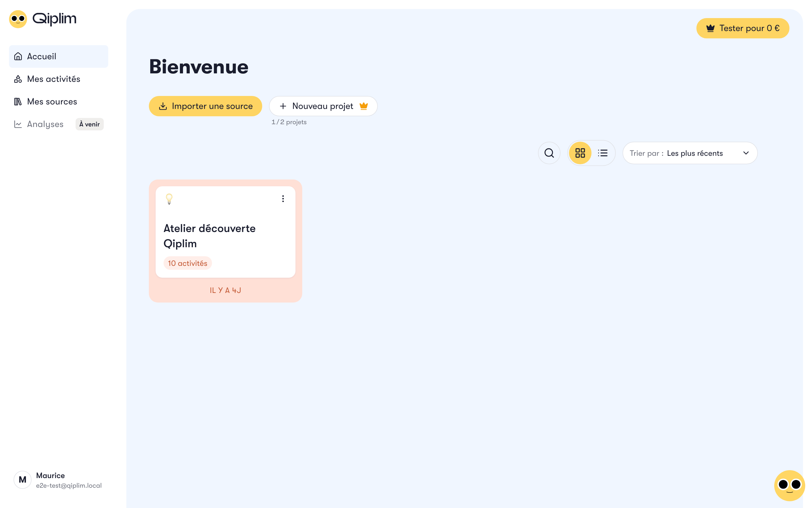Screen dimensions: 812x508
Task: Click Importer une source button
Action: 205,106
